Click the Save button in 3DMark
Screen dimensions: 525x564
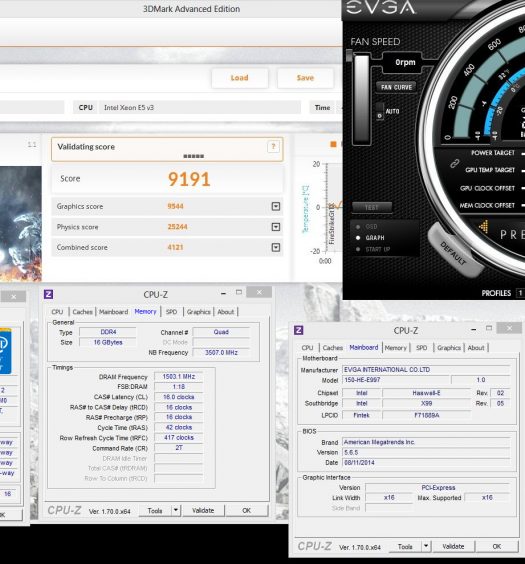point(305,78)
